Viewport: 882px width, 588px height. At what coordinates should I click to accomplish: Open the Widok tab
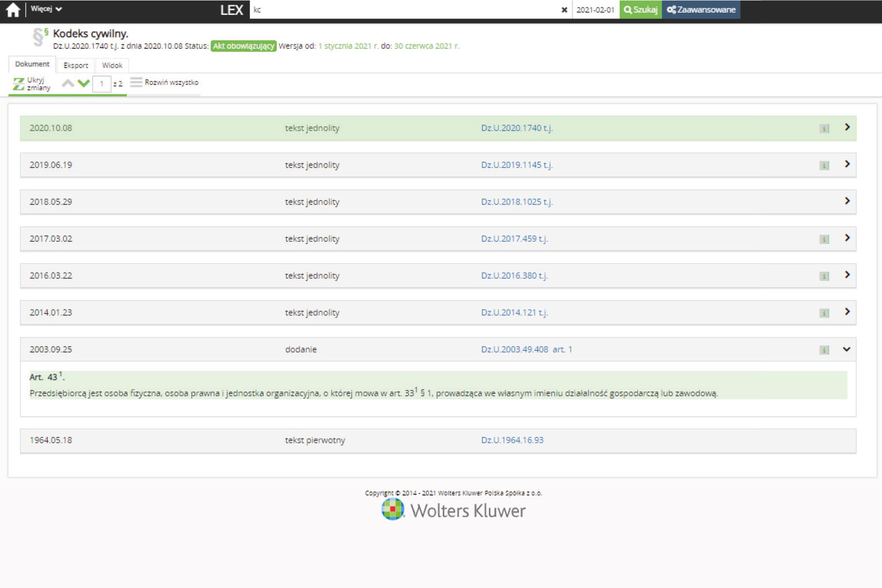(x=112, y=65)
